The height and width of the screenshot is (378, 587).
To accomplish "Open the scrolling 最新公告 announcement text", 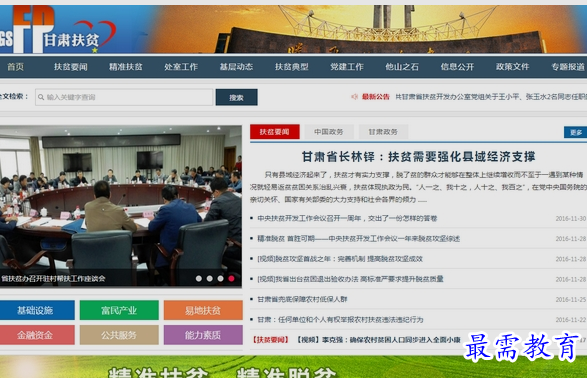I will pyautogui.click(x=491, y=97).
